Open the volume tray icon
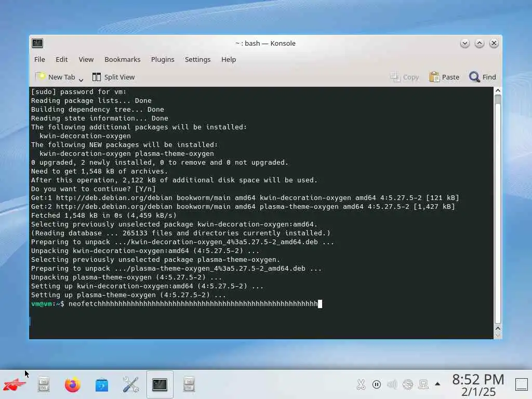 point(392,384)
